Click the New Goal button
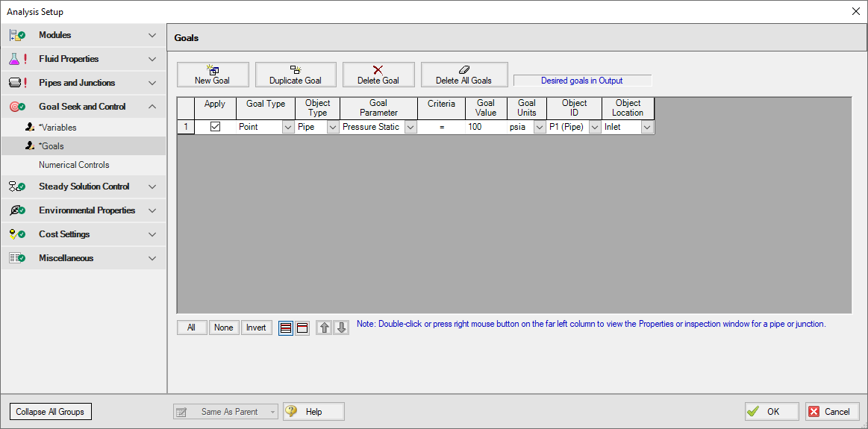The height and width of the screenshot is (429, 868). (212, 75)
